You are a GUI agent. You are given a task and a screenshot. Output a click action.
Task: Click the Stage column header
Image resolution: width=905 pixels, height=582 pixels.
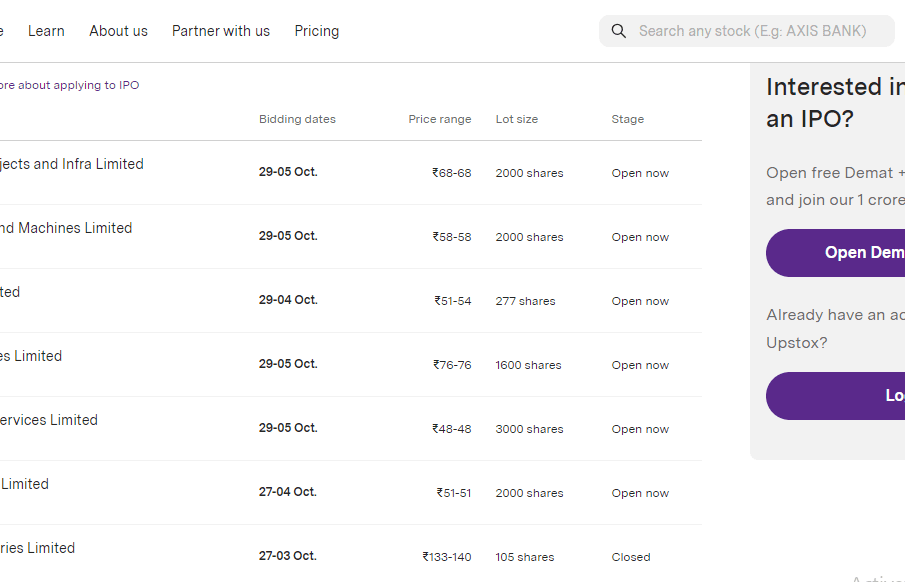coord(628,119)
